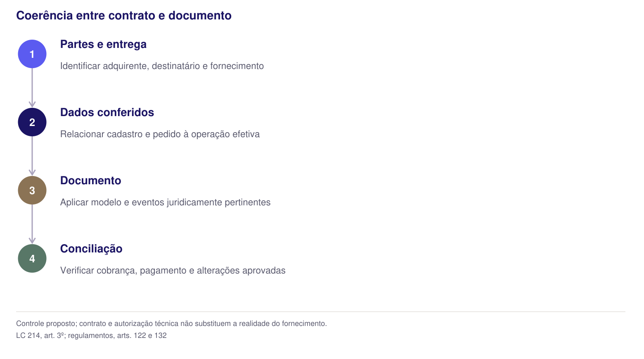Viewport: 644px width, 359px height.
Task: Click the text 'Aplicar modelo e eventos juridicamente pertinentes'
Action: (x=165, y=202)
